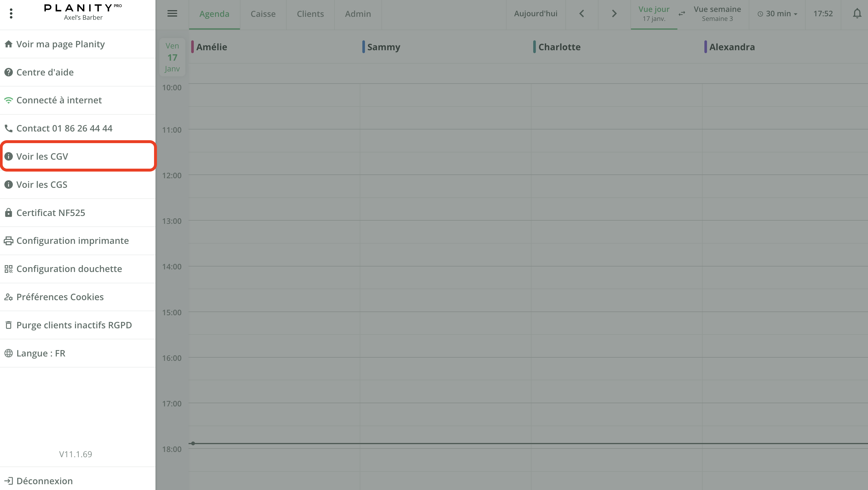Go to the next day arrow
Viewport: 868px width, 490px height.
point(614,13)
